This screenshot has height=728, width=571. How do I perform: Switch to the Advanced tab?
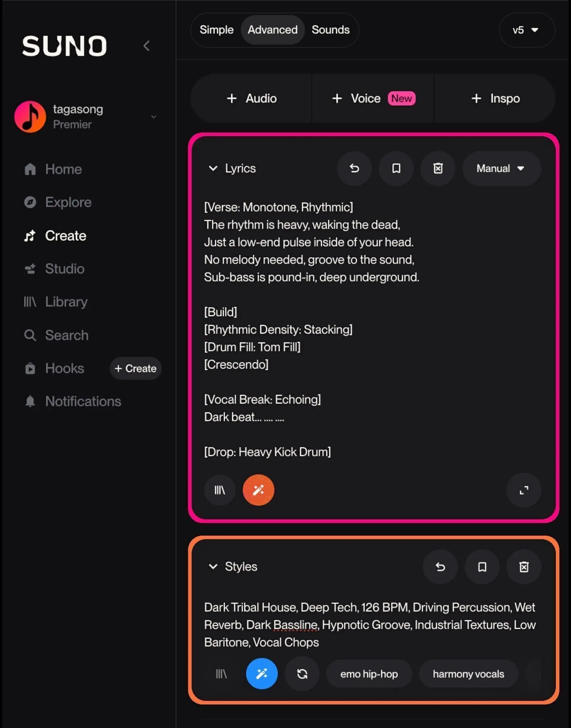272,30
